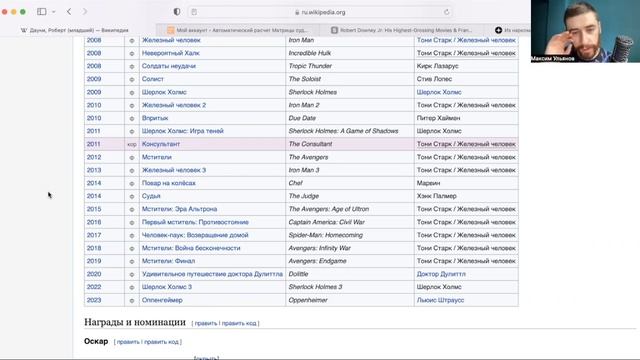Open the Невероятный Халк film link
This screenshot has height=360, width=640.
click(171, 53)
